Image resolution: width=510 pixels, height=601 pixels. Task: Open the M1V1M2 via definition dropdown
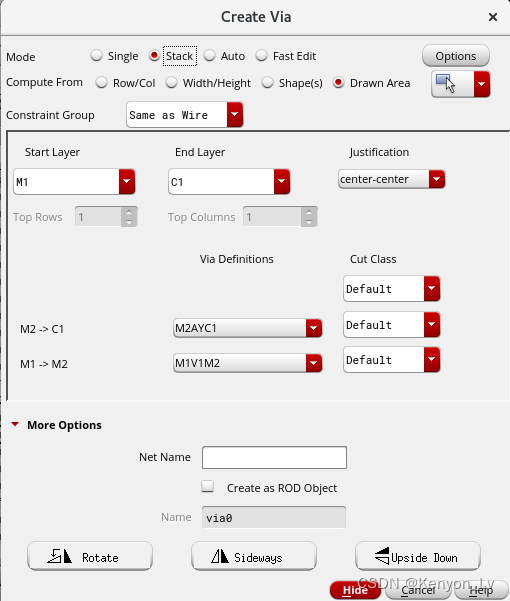(x=248, y=363)
